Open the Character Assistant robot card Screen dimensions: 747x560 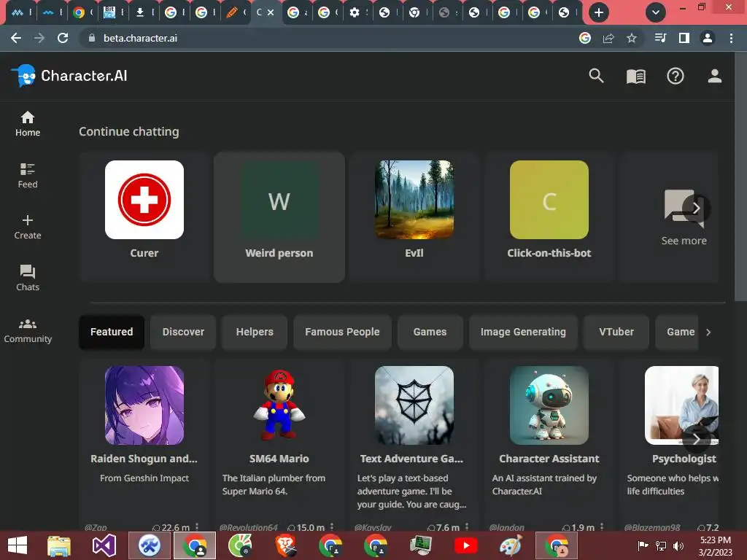(549, 446)
